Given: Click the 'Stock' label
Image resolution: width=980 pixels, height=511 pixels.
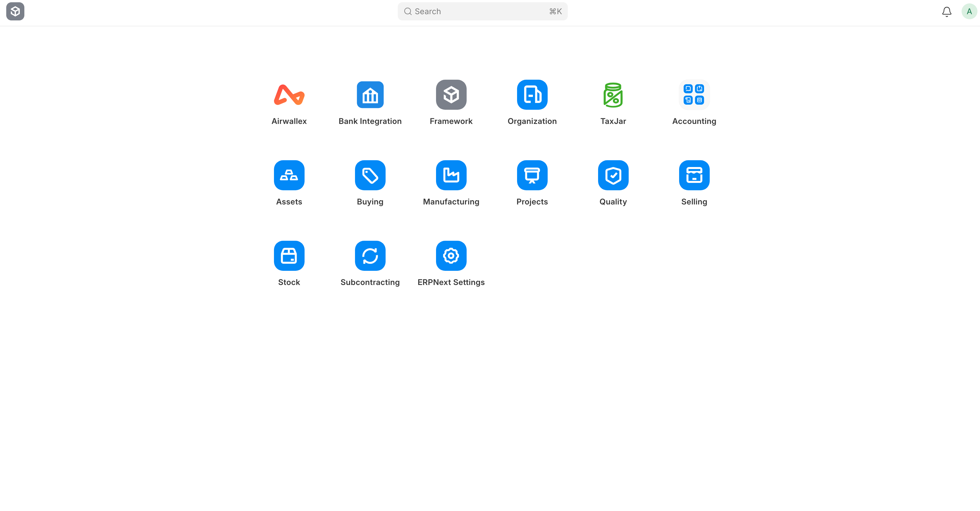Looking at the screenshot, I should (289, 282).
